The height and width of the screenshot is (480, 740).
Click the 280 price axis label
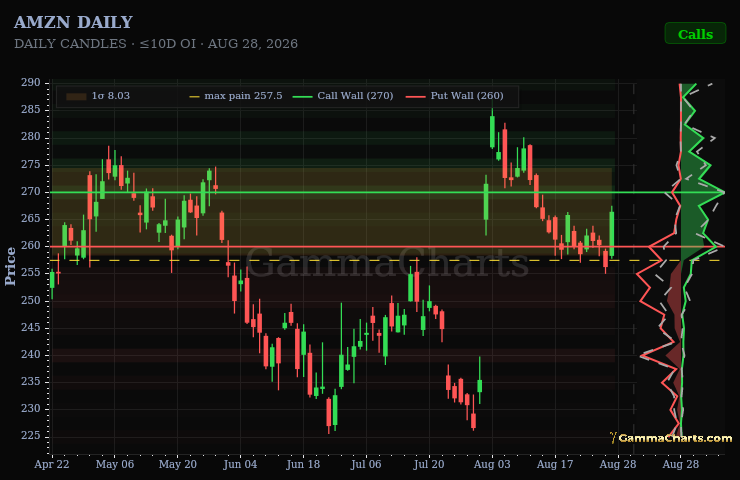coord(31,137)
